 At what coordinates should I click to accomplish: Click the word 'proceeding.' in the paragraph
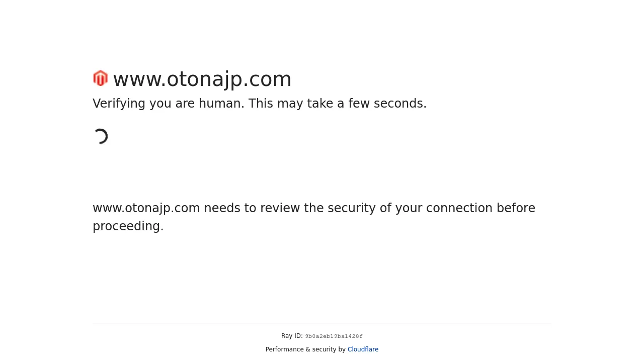[128, 226]
